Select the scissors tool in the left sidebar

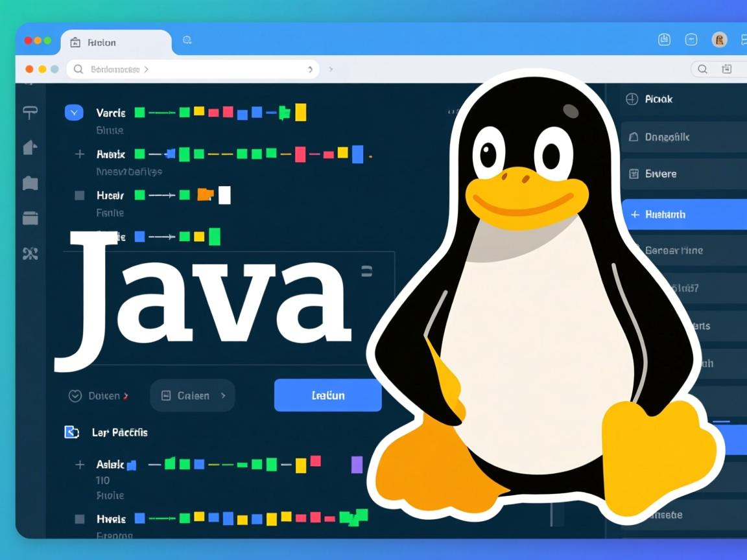(x=29, y=254)
